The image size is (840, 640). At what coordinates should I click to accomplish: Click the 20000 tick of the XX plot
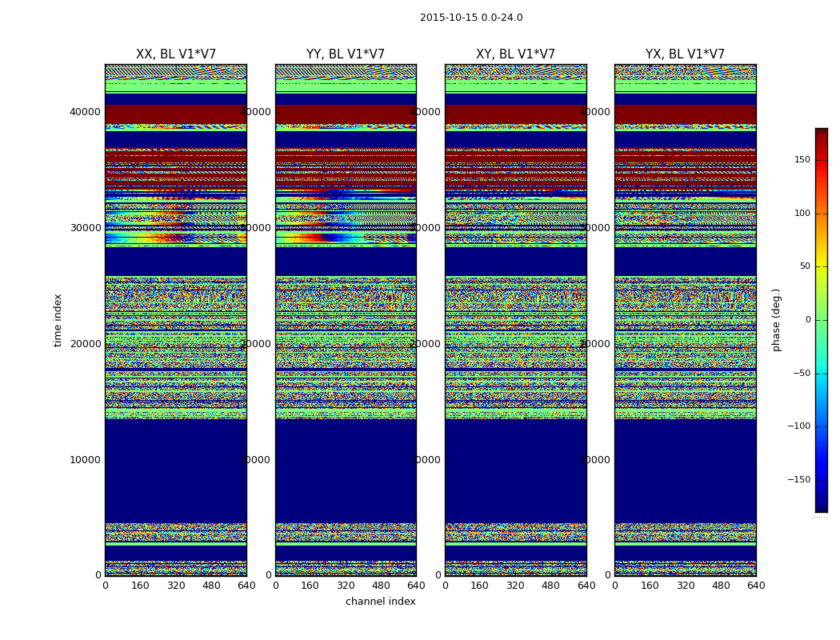pyautogui.click(x=85, y=344)
